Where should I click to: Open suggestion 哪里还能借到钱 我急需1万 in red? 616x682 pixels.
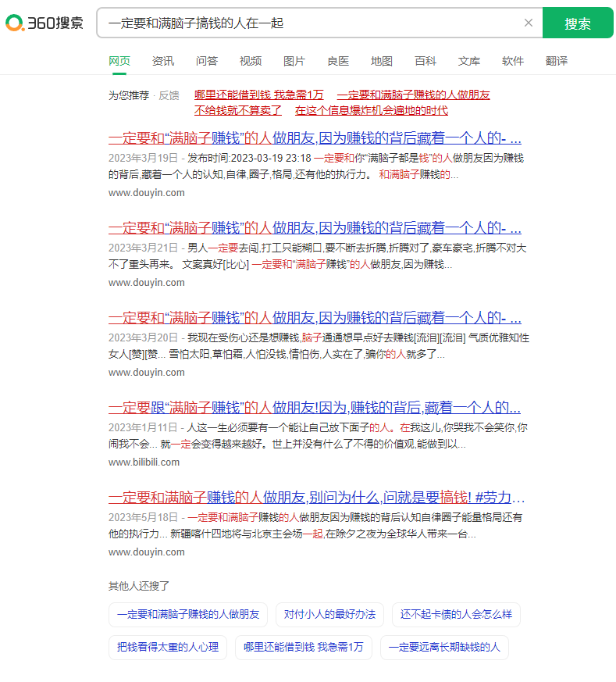tap(258, 95)
